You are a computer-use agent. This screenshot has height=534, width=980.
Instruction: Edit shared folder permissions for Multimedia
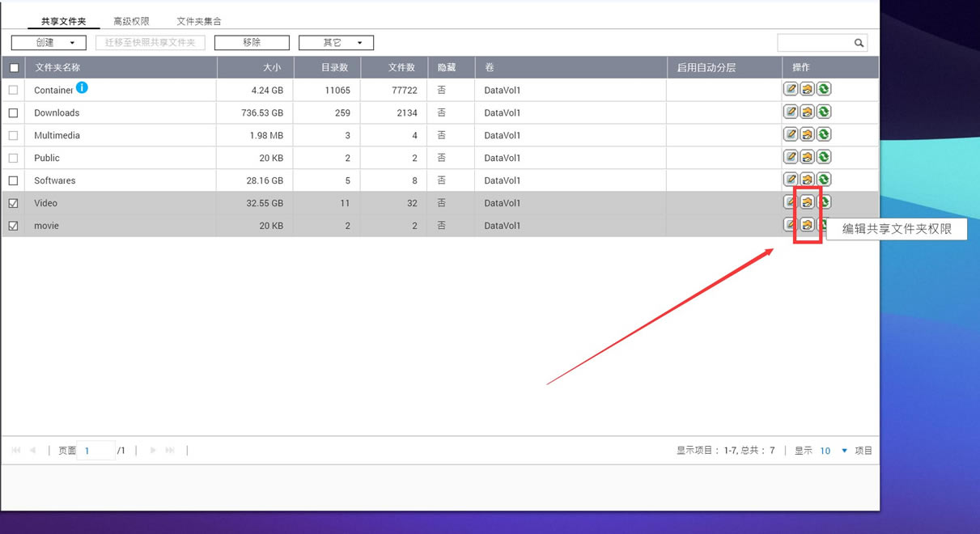[807, 134]
